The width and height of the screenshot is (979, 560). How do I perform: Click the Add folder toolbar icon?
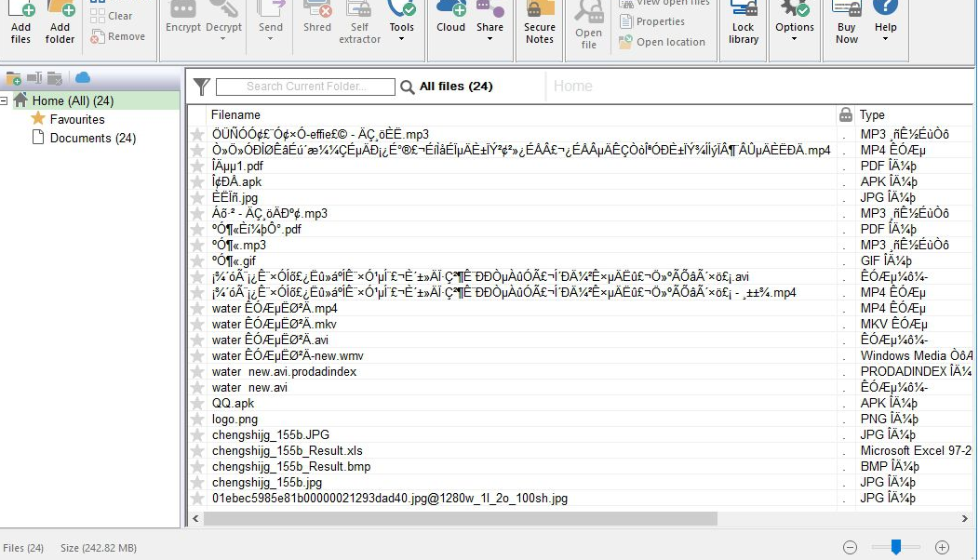click(60, 22)
